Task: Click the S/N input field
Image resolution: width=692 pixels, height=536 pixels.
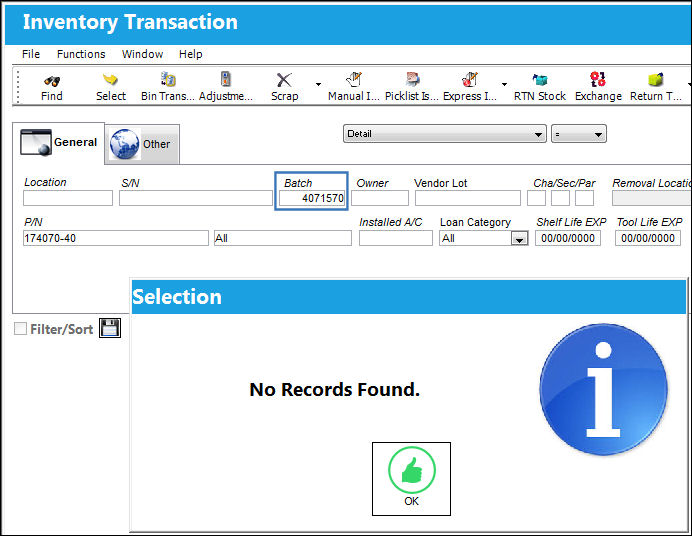Action: coord(196,198)
